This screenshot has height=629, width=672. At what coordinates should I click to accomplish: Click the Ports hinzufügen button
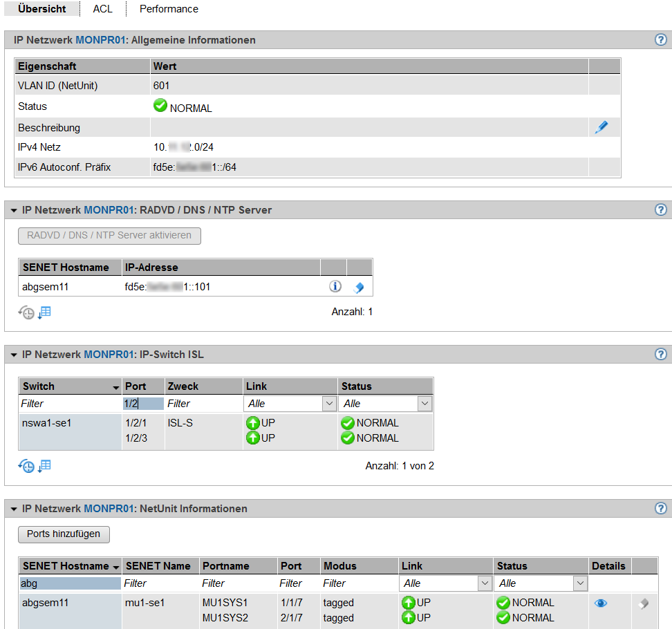point(64,534)
